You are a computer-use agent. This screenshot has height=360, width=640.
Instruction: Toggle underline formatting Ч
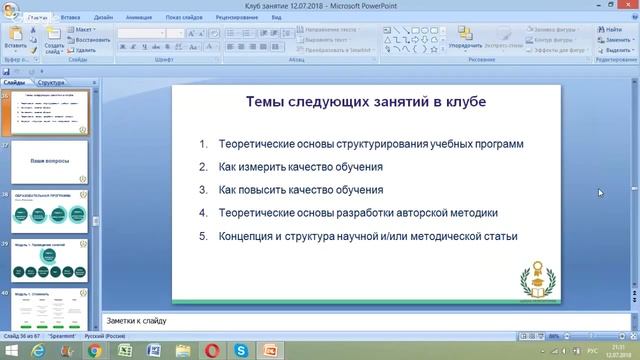coord(144,47)
